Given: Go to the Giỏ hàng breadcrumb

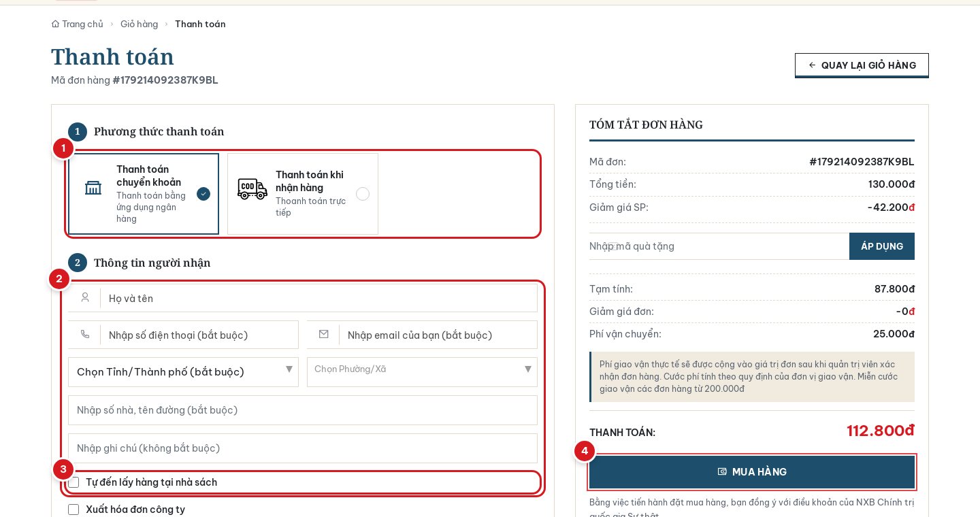Looking at the screenshot, I should pyautogui.click(x=139, y=24).
